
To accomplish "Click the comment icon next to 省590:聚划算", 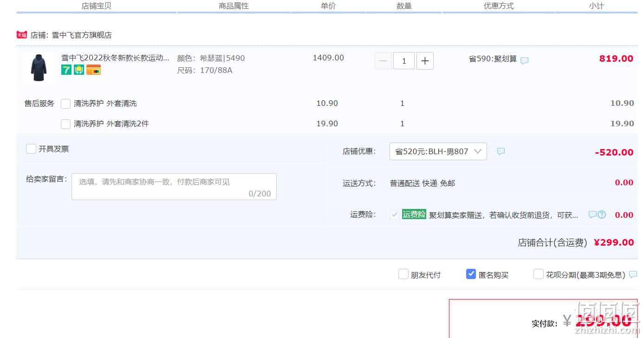I will (524, 61).
